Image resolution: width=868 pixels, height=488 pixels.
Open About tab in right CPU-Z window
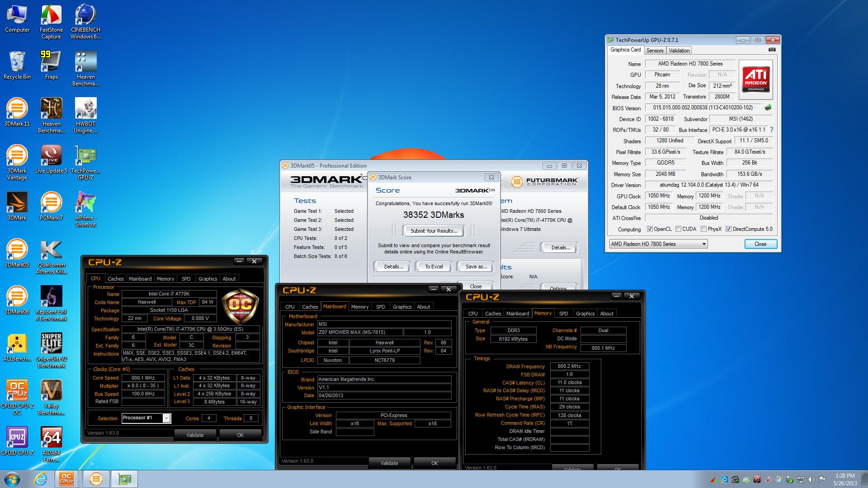click(x=607, y=314)
